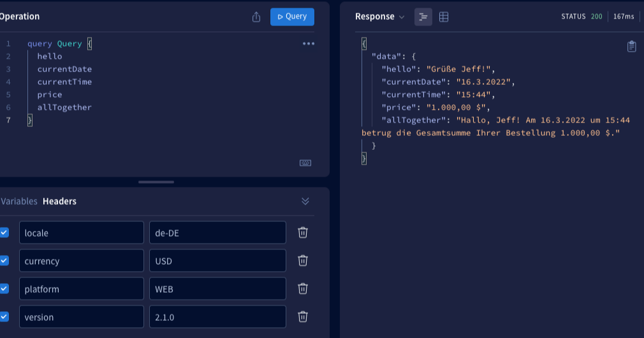
Task: Delete the currency header row
Action: click(x=303, y=261)
